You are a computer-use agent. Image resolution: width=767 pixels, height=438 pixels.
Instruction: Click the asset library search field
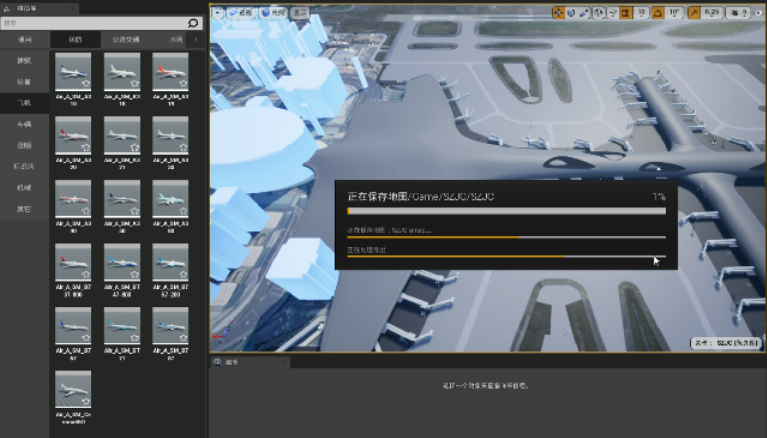point(95,22)
